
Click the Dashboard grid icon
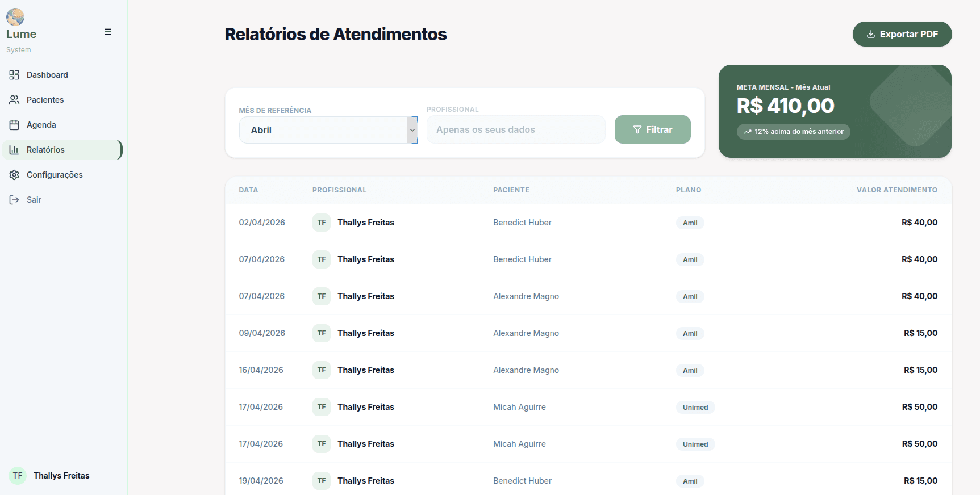[14, 75]
